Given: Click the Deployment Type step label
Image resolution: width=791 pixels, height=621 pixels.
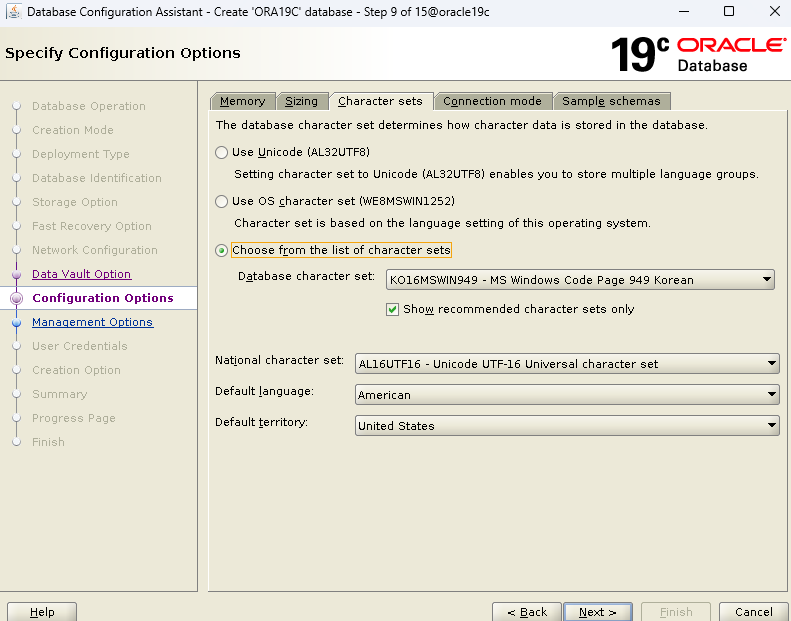Looking at the screenshot, I should point(81,154).
